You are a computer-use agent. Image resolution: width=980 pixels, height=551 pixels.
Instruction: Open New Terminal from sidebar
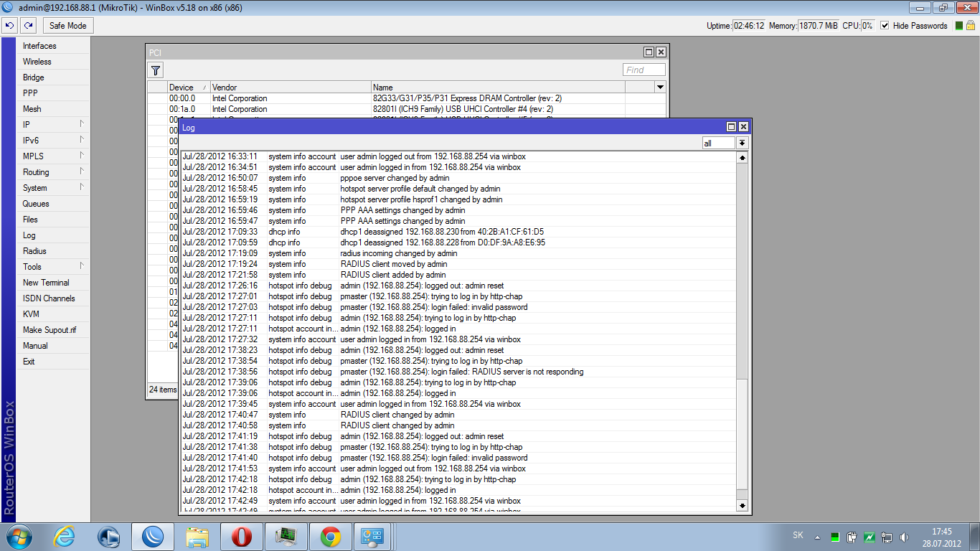point(54,283)
